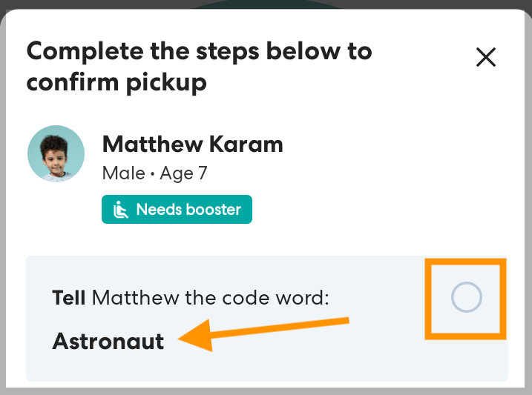Check the code word confirmation circle
This screenshot has height=395, width=532.
click(x=467, y=298)
